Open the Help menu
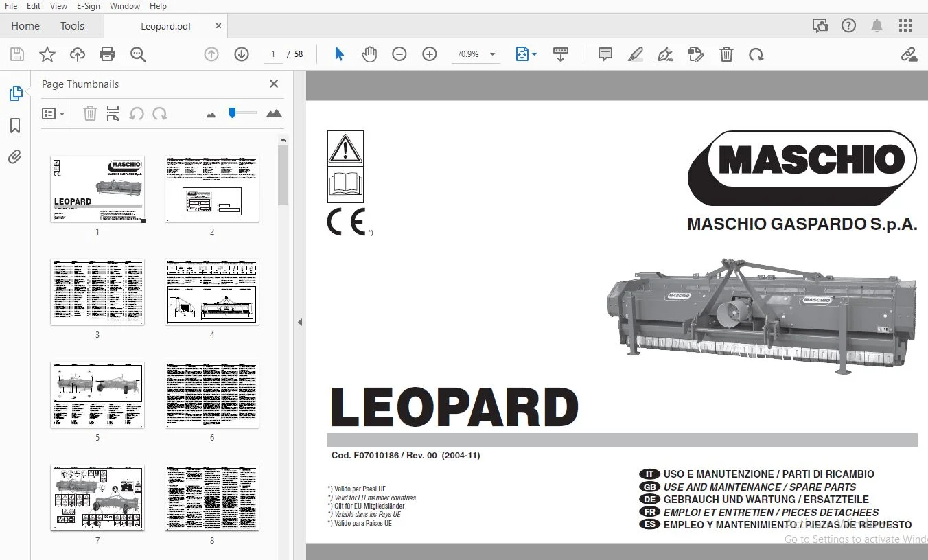928x560 pixels. (x=158, y=6)
